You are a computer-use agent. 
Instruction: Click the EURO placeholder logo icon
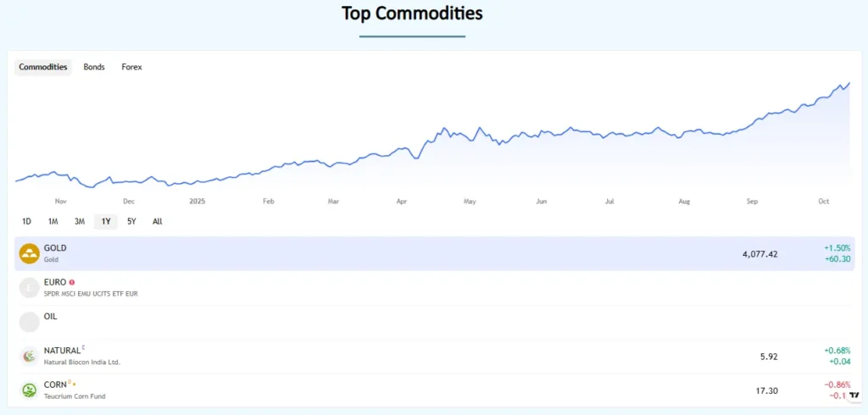[x=30, y=287]
